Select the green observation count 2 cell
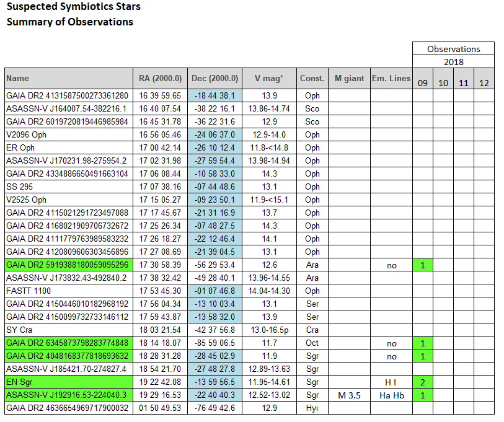This screenshot has height=422, width=504. (x=423, y=382)
